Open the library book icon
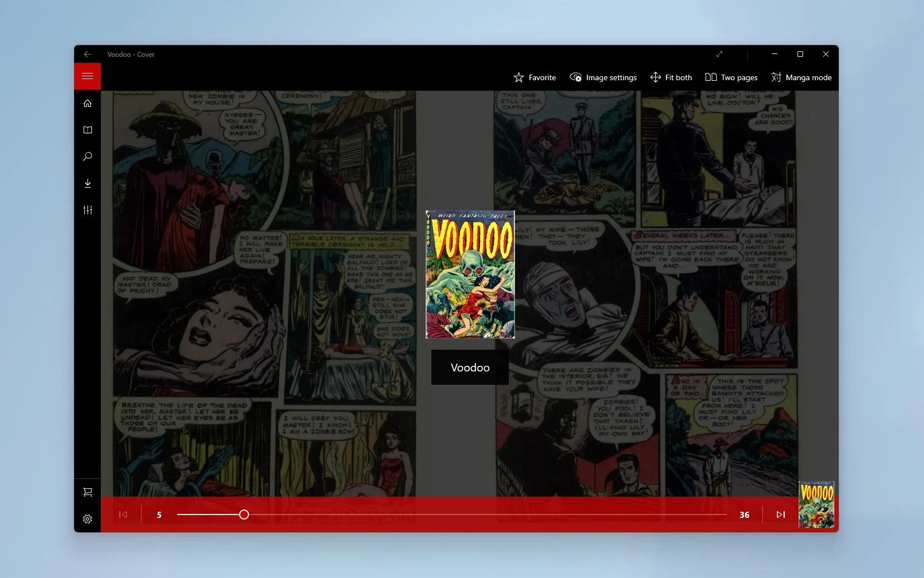 pyautogui.click(x=87, y=130)
